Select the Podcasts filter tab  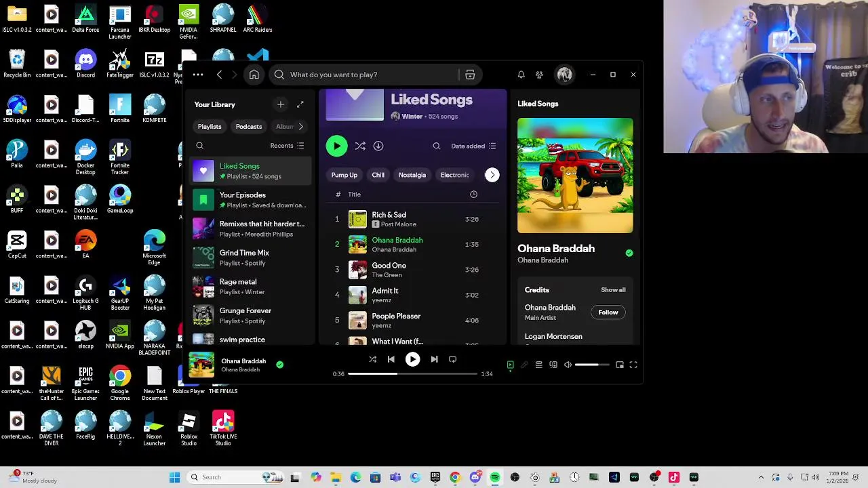(x=249, y=127)
